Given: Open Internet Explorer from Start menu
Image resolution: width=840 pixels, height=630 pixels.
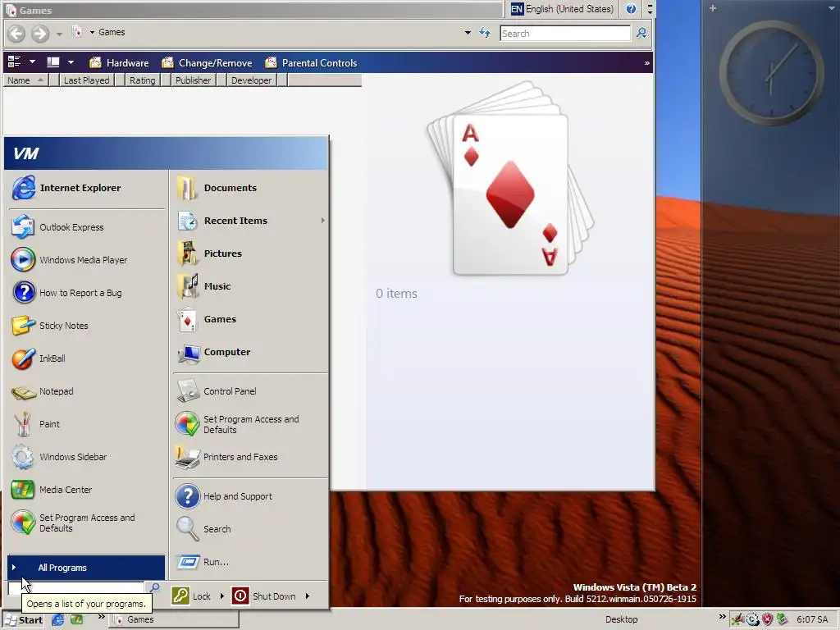Looking at the screenshot, I should (x=85, y=188).
